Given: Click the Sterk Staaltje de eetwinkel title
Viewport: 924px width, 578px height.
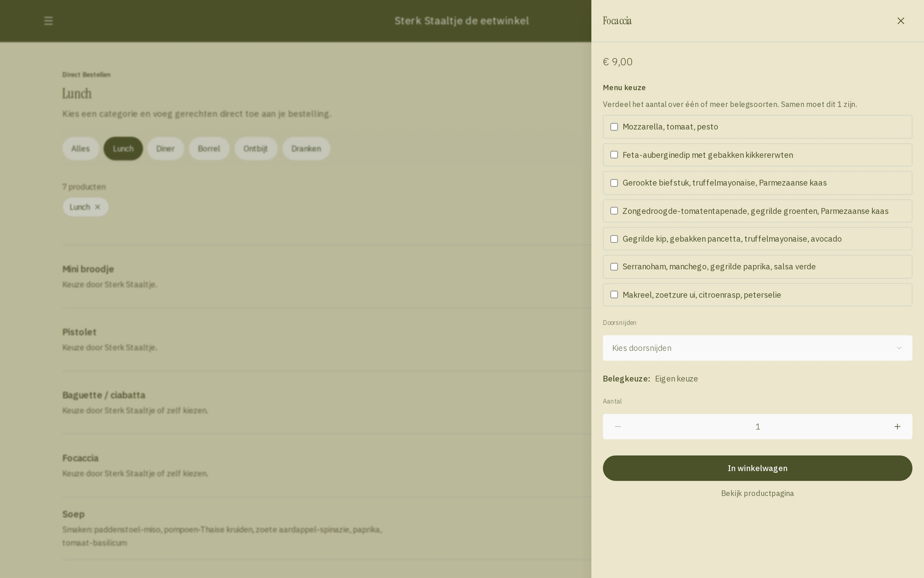Looking at the screenshot, I should 462,21.
